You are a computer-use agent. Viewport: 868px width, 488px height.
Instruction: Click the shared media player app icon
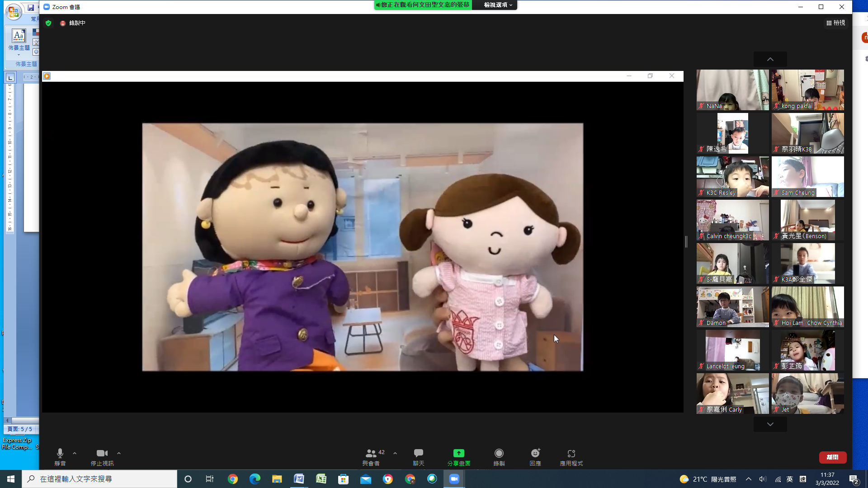click(47, 76)
